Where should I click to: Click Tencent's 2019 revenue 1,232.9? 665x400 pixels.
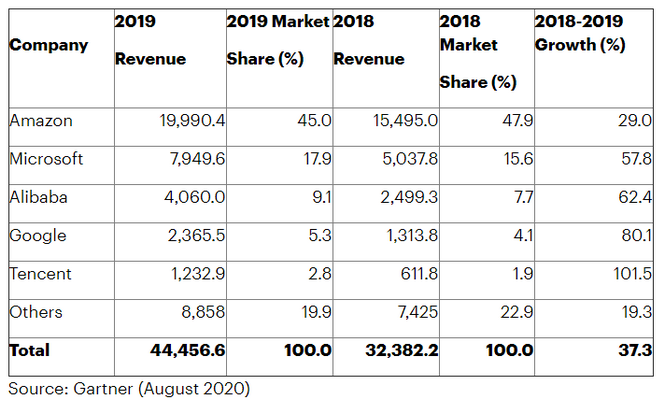pyautogui.click(x=198, y=274)
